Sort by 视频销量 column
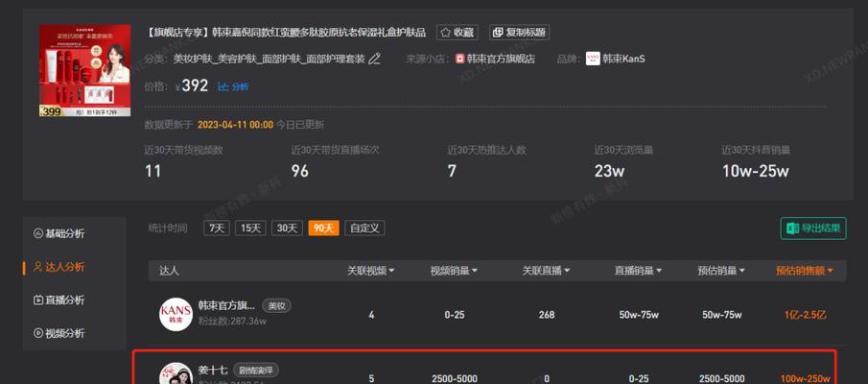Image resolution: width=868 pixels, height=384 pixels. (454, 271)
